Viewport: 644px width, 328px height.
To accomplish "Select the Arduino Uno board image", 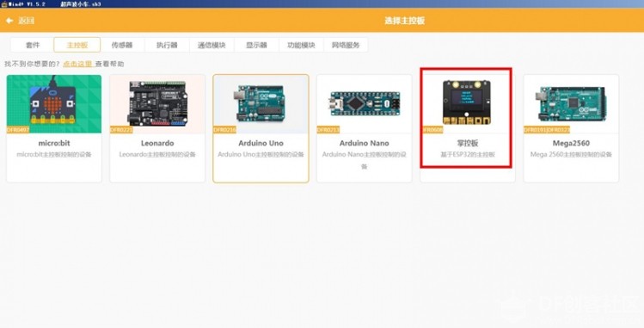I will pos(261,104).
